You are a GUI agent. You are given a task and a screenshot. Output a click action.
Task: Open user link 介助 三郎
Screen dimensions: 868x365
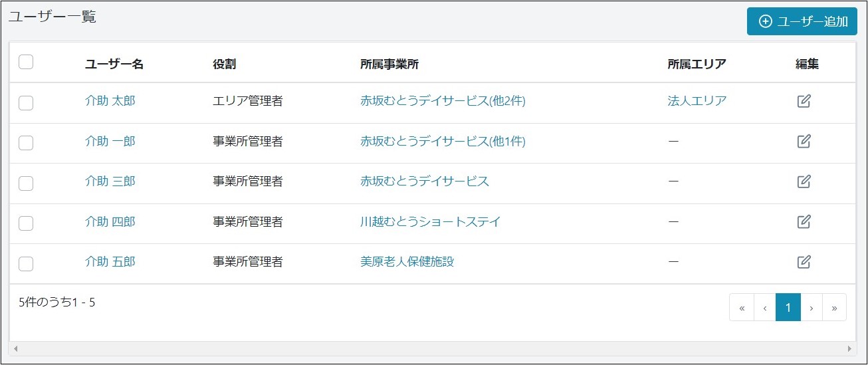pyautogui.click(x=110, y=182)
